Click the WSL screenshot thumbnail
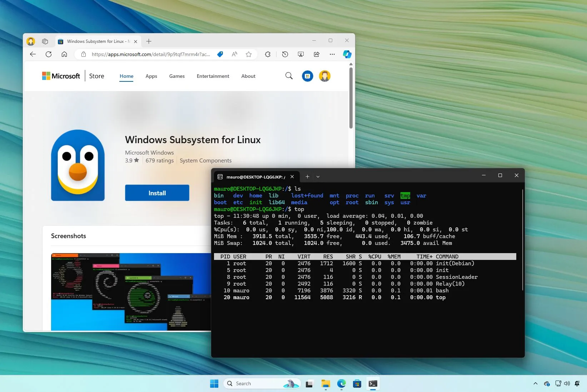587x392 pixels. [130, 292]
